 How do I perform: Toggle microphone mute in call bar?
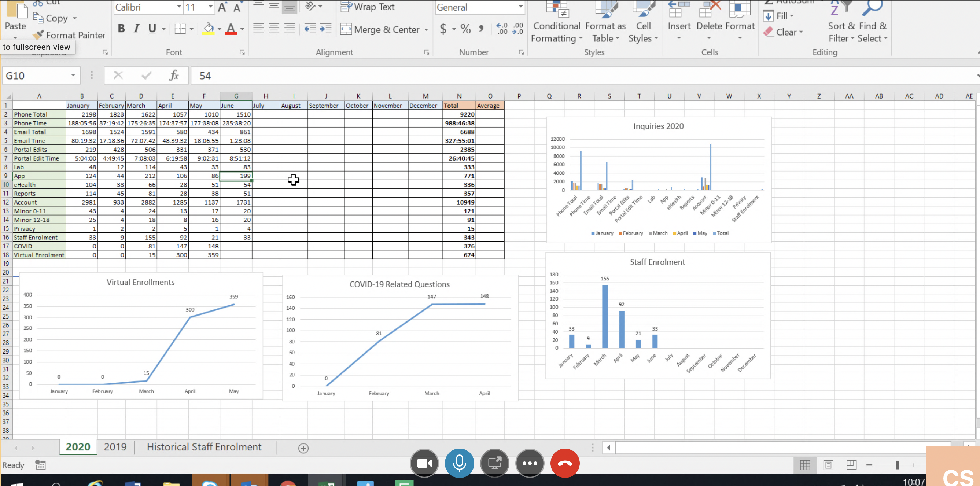(459, 463)
